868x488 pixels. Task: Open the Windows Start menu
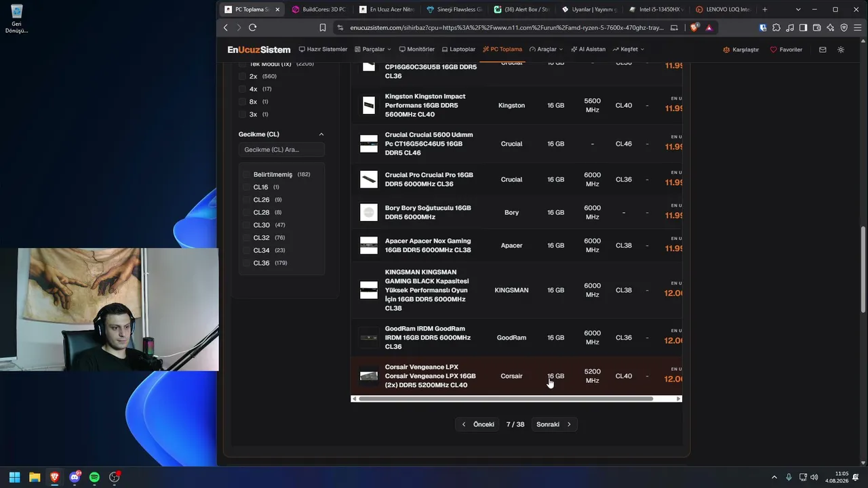14,477
